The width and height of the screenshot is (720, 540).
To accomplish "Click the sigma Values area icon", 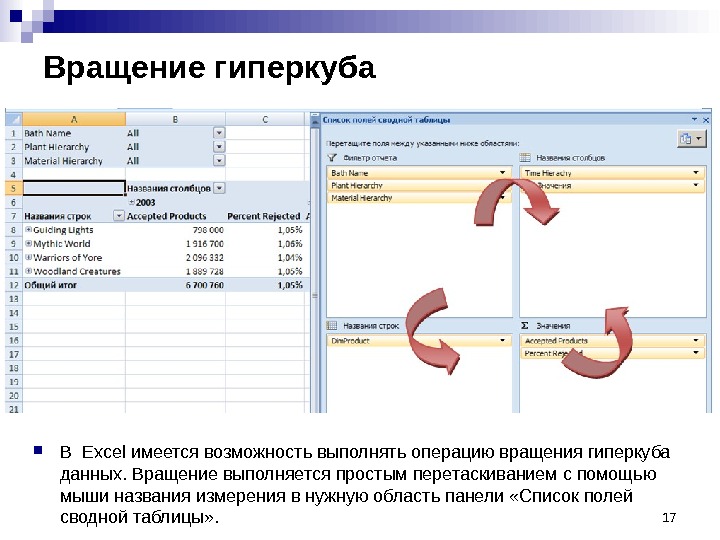I will coord(524,326).
